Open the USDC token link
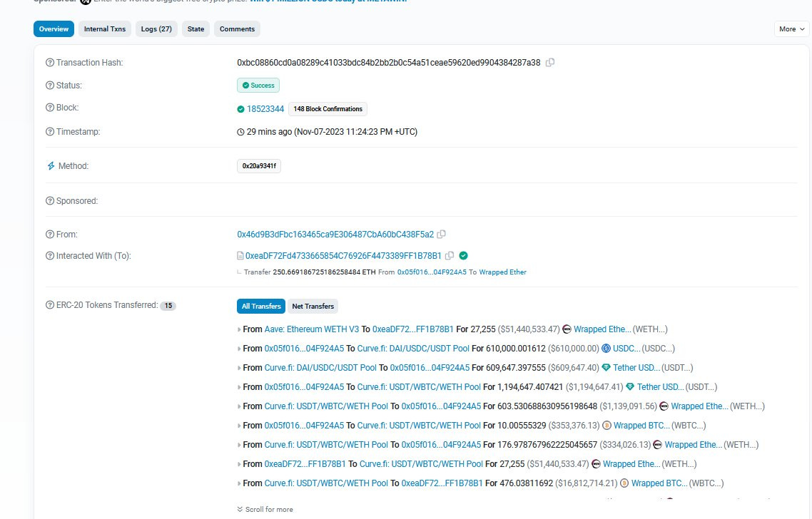Viewport: 812px width, 519px height. pos(626,348)
